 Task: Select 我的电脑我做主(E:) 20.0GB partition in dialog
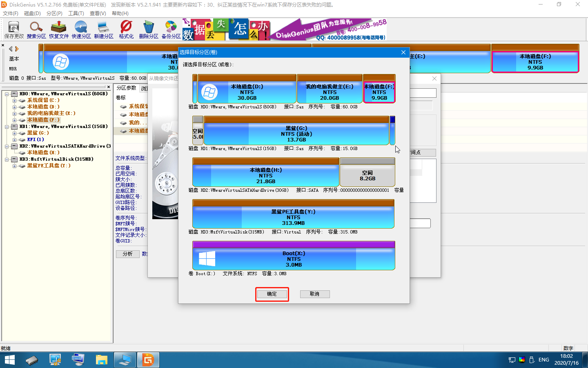[x=330, y=89]
